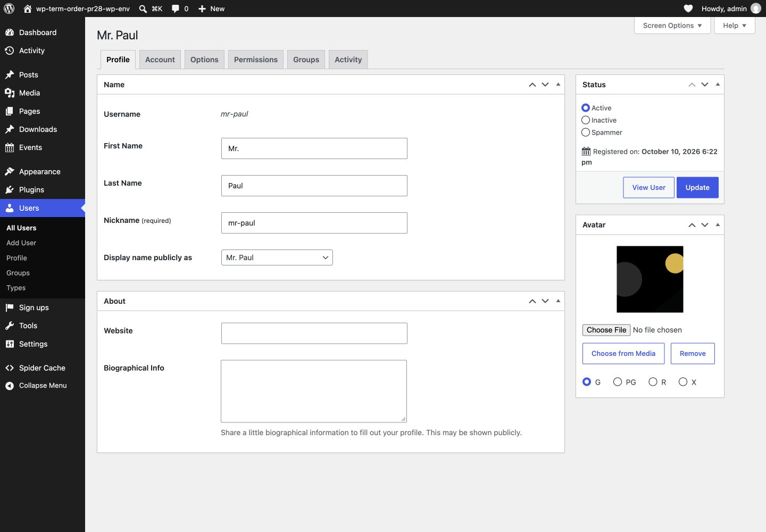Open Plugins plug icon
This screenshot has width=766, height=532.
pos(10,189)
